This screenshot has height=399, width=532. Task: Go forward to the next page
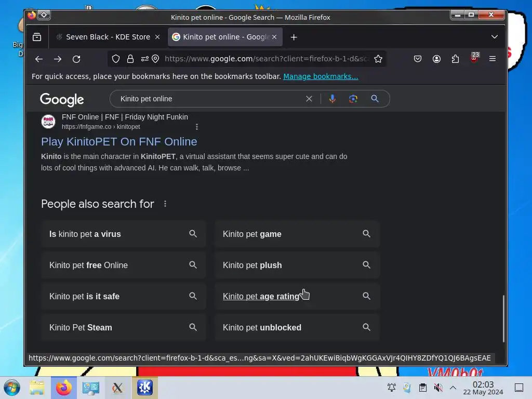[58, 59]
